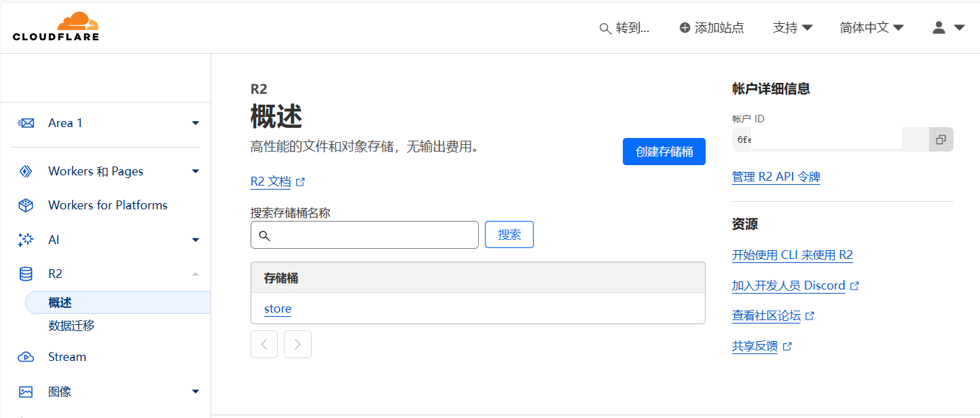Focus the 搜索存储桶名称 input field
The width and height of the screenshot is (980, 418).
coord(365,234)
